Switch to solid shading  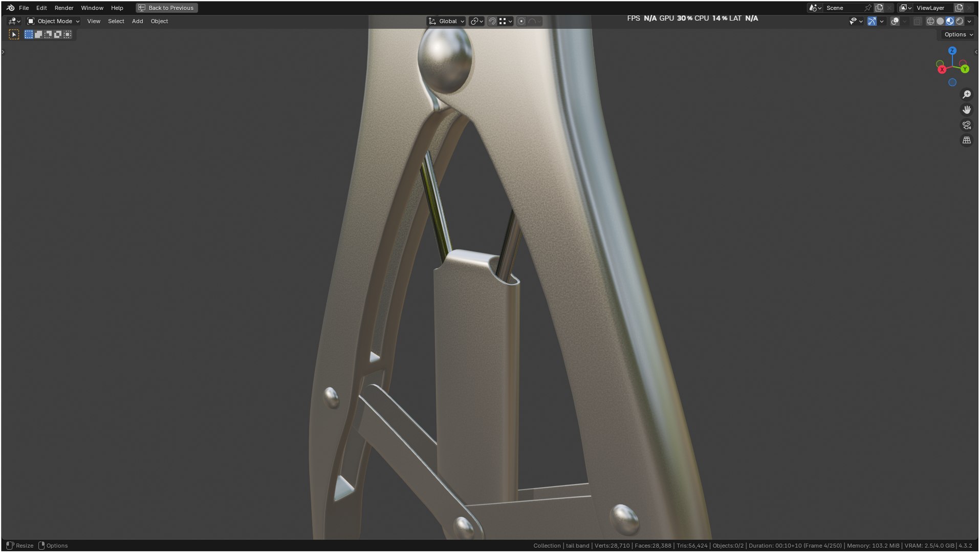pyautogui.click(x=940, y=21)
